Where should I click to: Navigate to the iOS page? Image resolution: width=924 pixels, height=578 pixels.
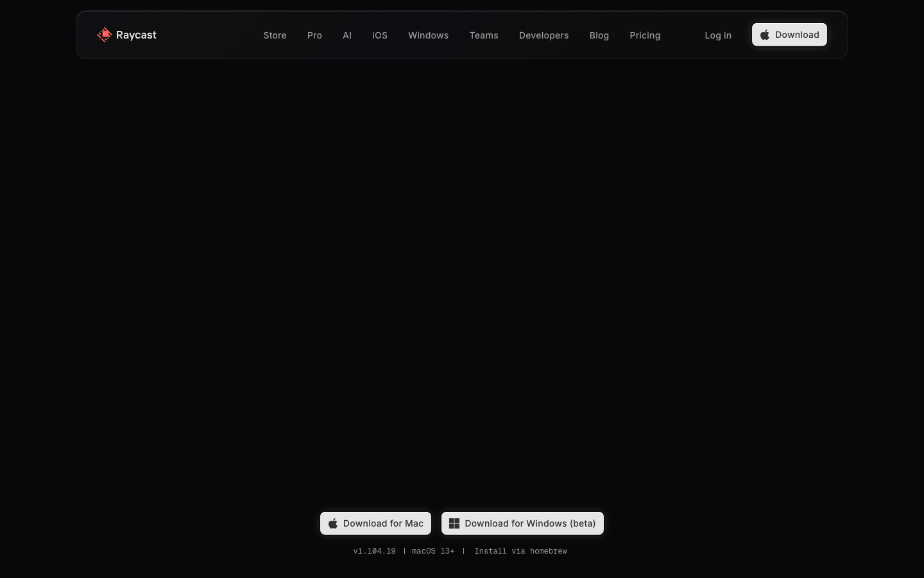tap(380, 35)
